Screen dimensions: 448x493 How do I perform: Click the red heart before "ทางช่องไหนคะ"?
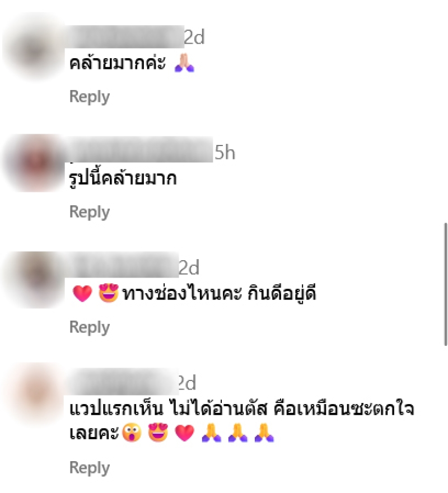82,293
